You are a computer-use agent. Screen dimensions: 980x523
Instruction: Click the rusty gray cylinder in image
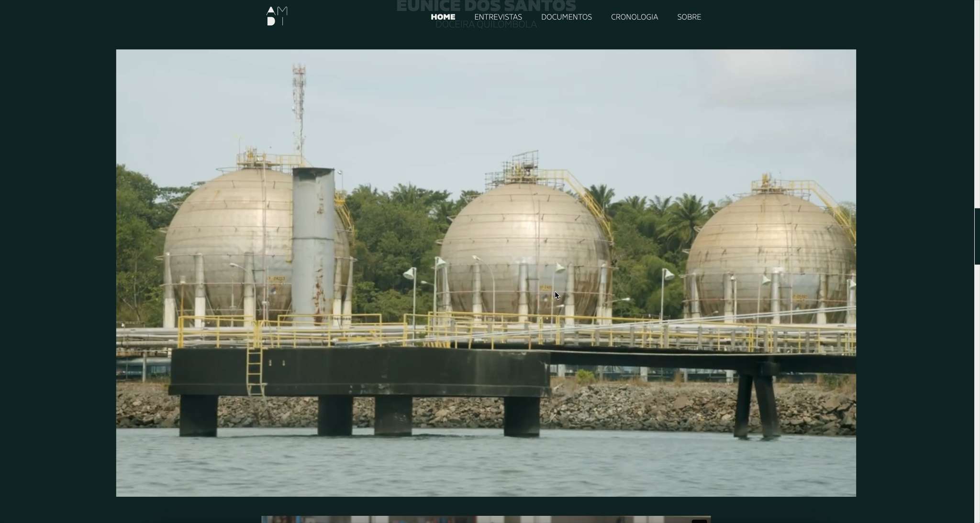coord(313,239)
